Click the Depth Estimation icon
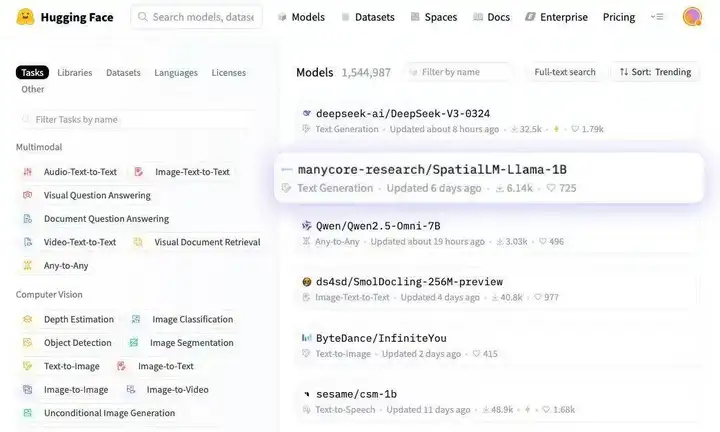The width and height of the screenshot is (720, 432). 28,319
